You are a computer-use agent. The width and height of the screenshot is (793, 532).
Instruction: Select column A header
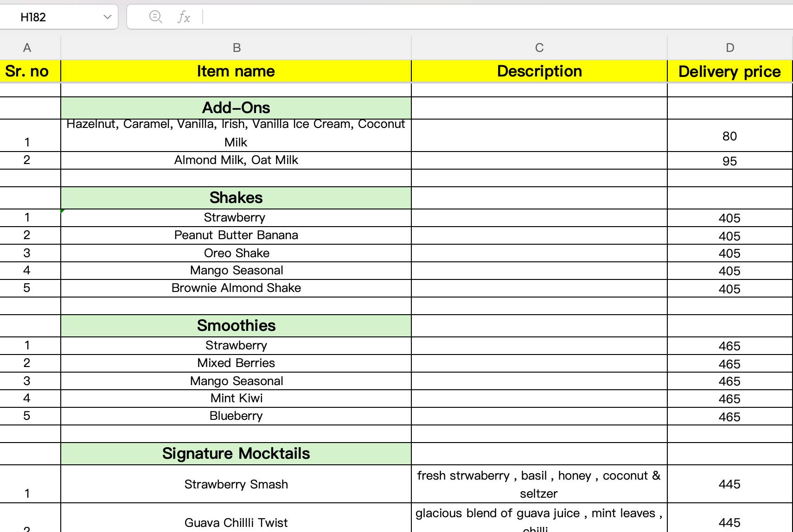tap(27, 48)
